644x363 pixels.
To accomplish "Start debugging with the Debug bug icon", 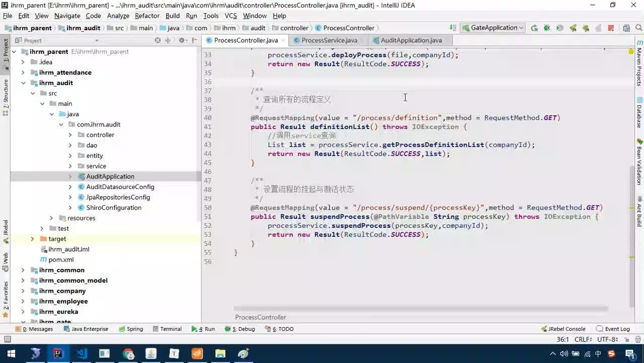I will tap(547, 28).
